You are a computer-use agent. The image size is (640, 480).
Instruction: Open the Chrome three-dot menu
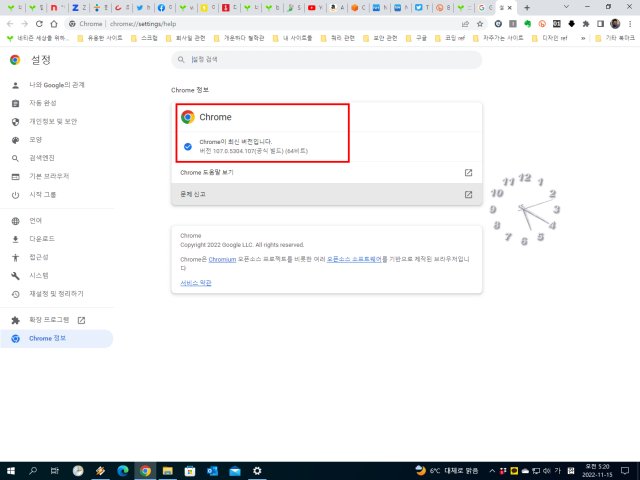pos(630,24)
